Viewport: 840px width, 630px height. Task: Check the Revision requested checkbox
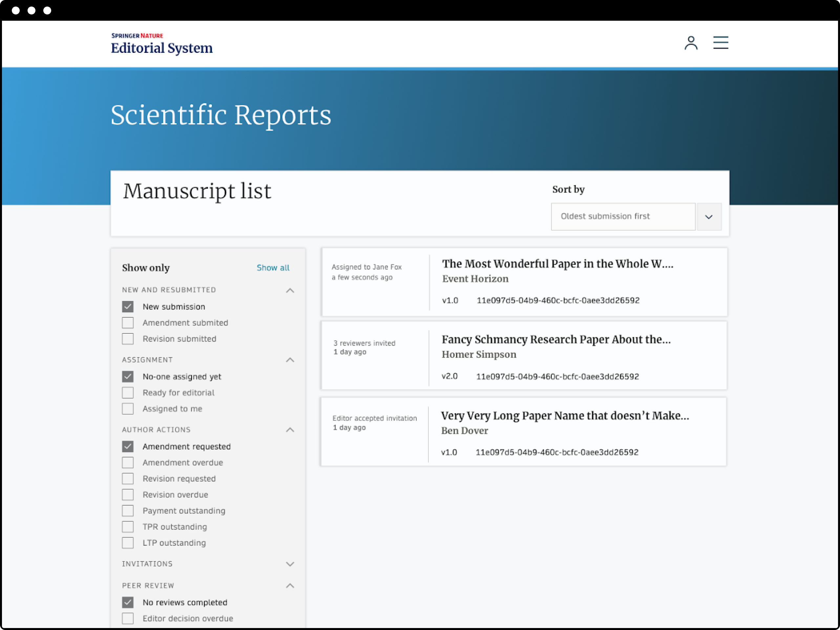[128, 478]
